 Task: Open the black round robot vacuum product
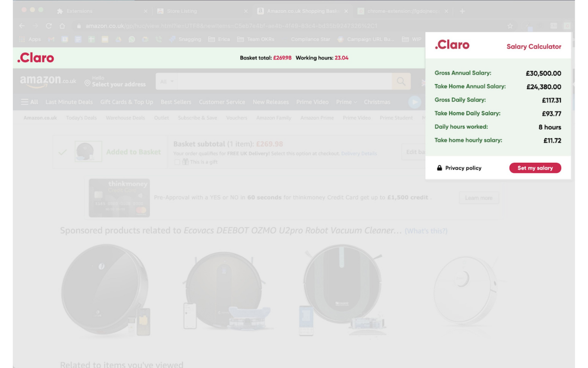point(106,290)
